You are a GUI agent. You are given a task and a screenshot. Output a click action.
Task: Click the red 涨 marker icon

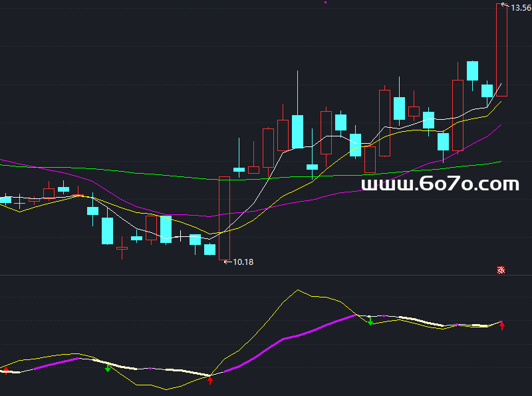(x=501, y=270)
